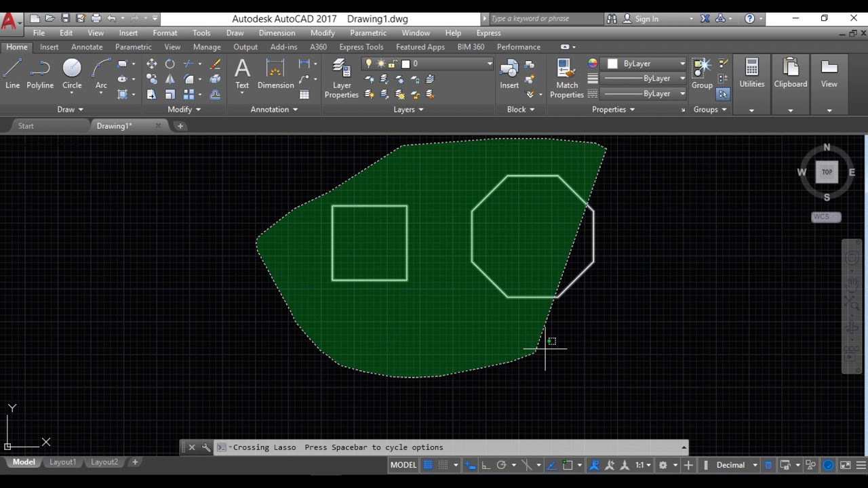Screen dimensions: 868x488
Task: Toggle grid display in status bar
Action: click(x=428, y=465)
